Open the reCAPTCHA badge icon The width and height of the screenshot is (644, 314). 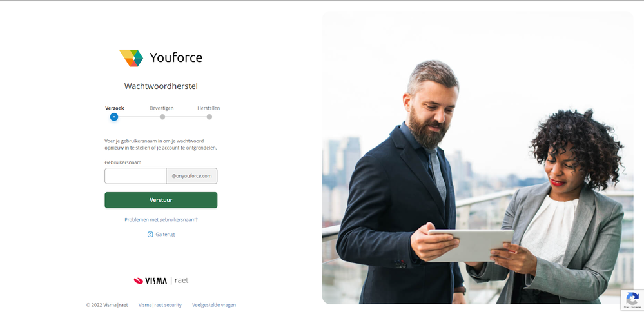coord(632,300)
